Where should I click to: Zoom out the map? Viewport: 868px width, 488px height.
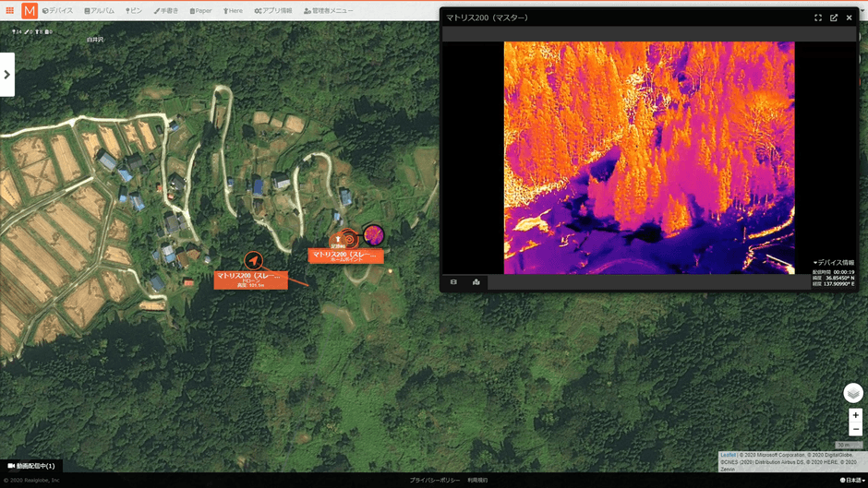tap(855, 429)
